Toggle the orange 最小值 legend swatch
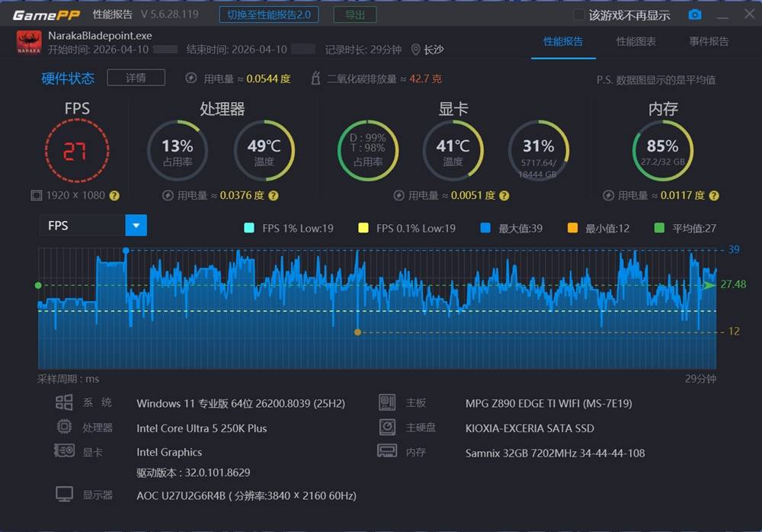 [x=572, y=228]
